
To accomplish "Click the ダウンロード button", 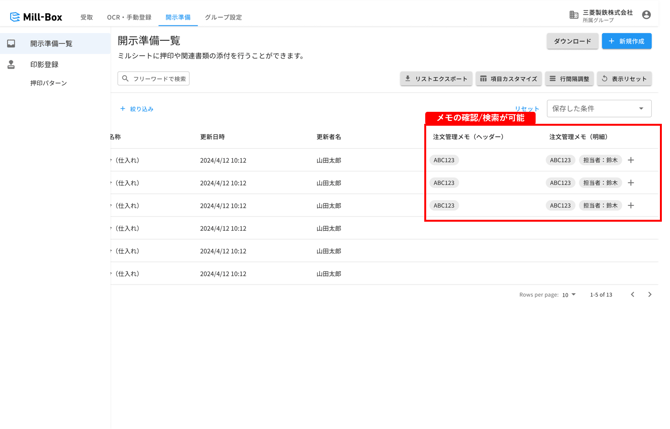I will [x=573, y=41].
